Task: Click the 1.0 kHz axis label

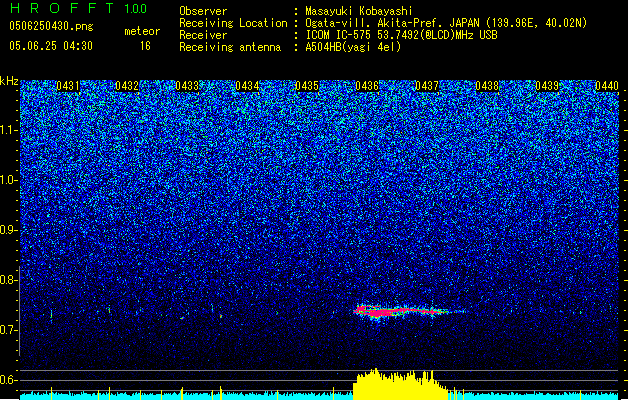Action: (9, 180)
